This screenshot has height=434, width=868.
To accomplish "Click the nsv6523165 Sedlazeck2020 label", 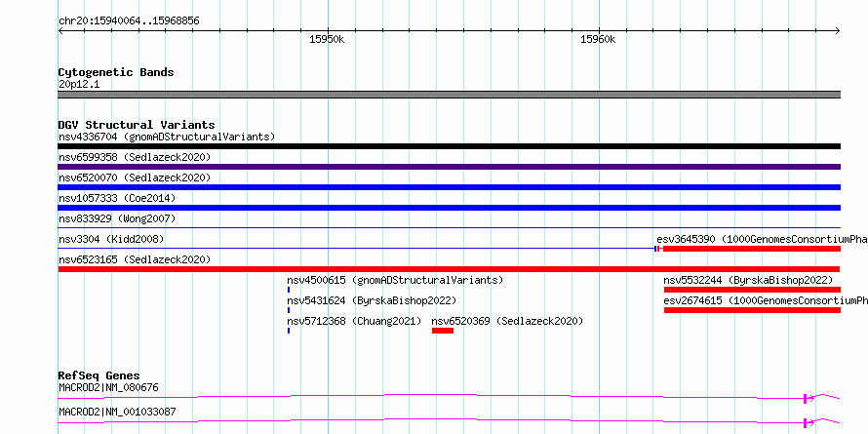I will tap(135, 259).
